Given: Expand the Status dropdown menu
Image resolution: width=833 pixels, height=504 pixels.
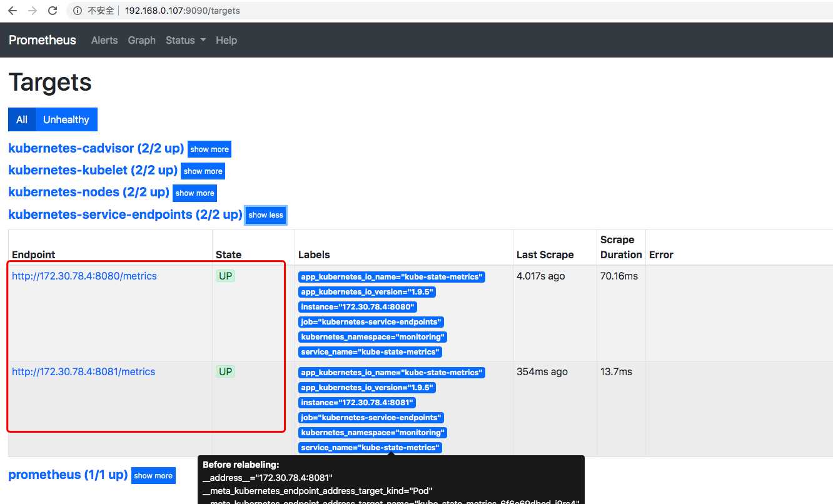Looking at the screenshot, I should (186, 40).
